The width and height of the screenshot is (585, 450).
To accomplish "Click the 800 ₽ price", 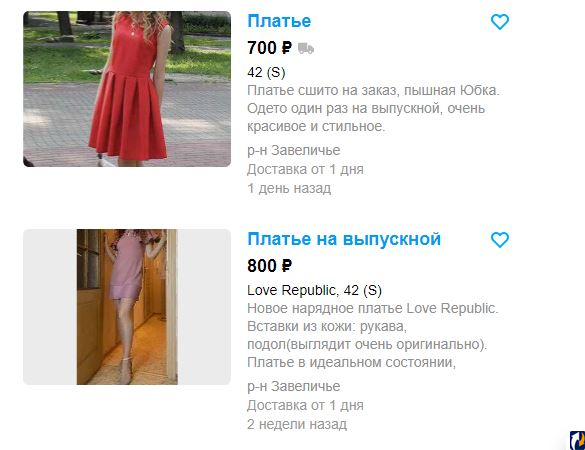I will tap(269, 266).
